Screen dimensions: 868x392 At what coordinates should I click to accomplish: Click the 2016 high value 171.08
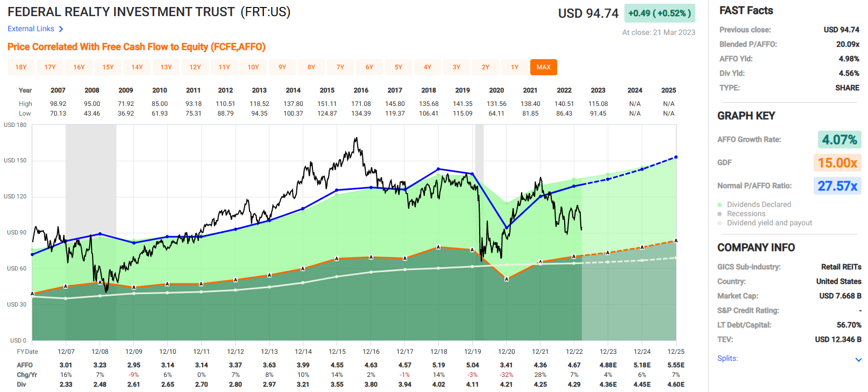[361, 104]
